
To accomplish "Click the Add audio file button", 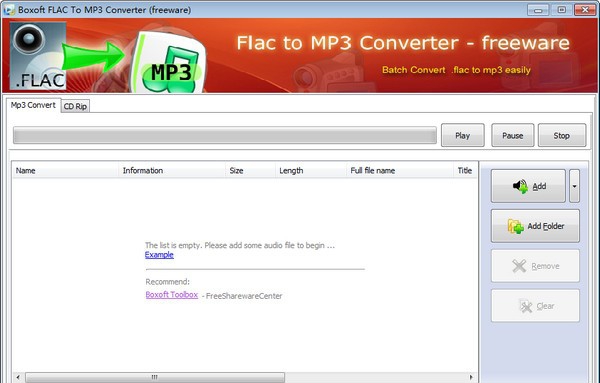I will pyautogui.click(x=528, y=186).
